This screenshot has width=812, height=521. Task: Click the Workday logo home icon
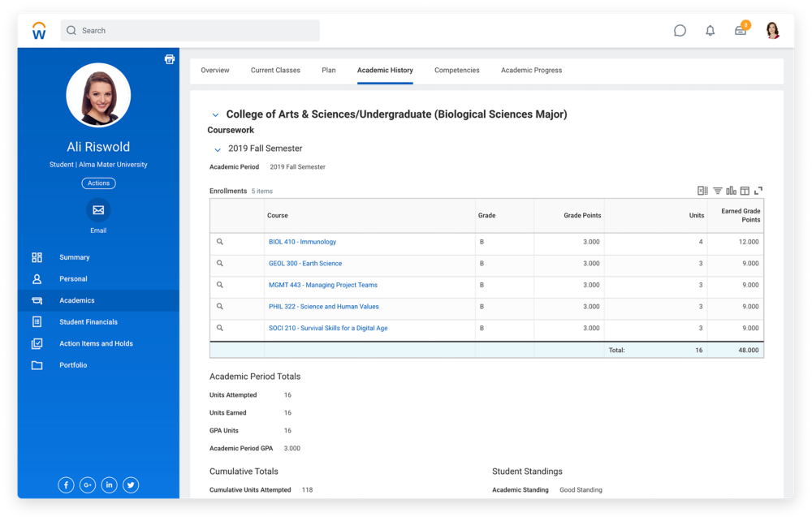(39, 31)
